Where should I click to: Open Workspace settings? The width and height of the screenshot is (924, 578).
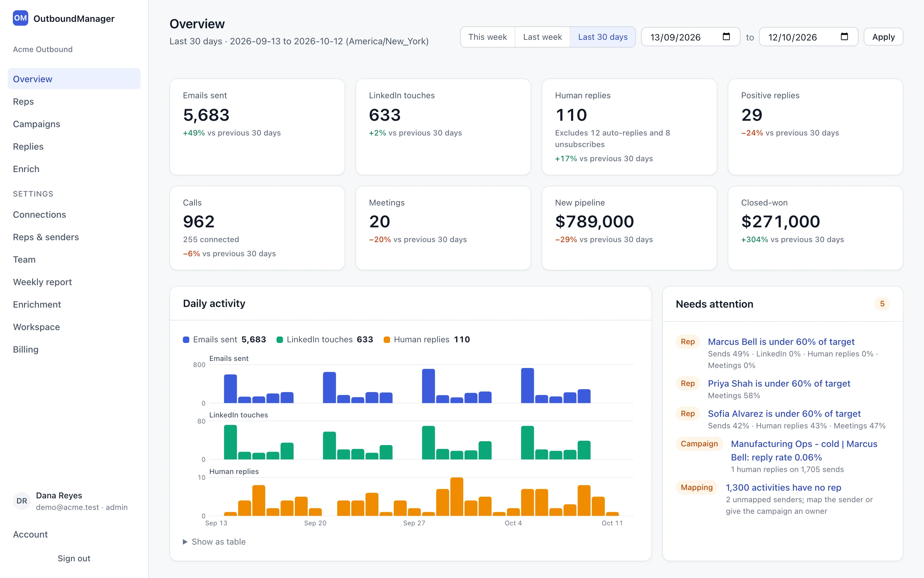pos(74,327)
